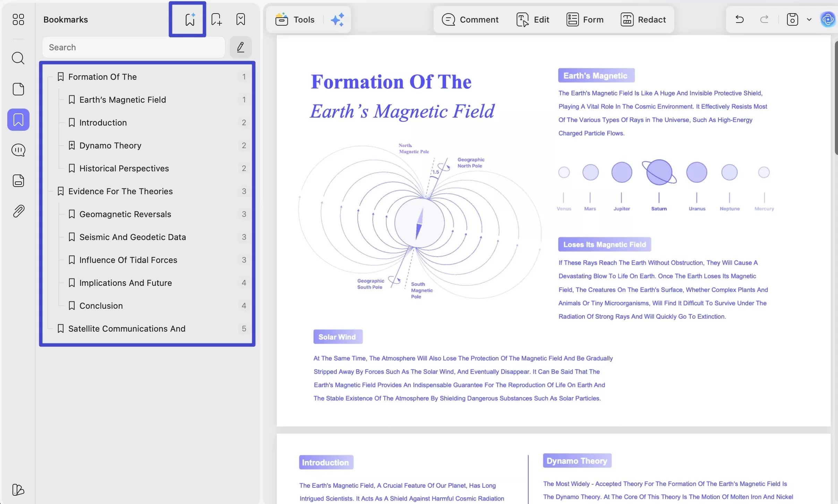The width and height of the screenshot is (838, 504).
Task: Open the attachments paperclip panel
Action: (18, 211)
